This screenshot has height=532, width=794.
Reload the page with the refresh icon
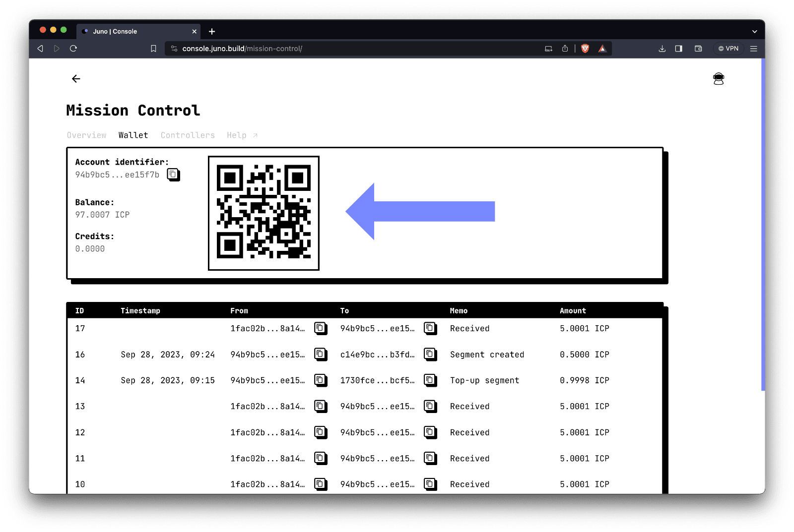point(73,49)
